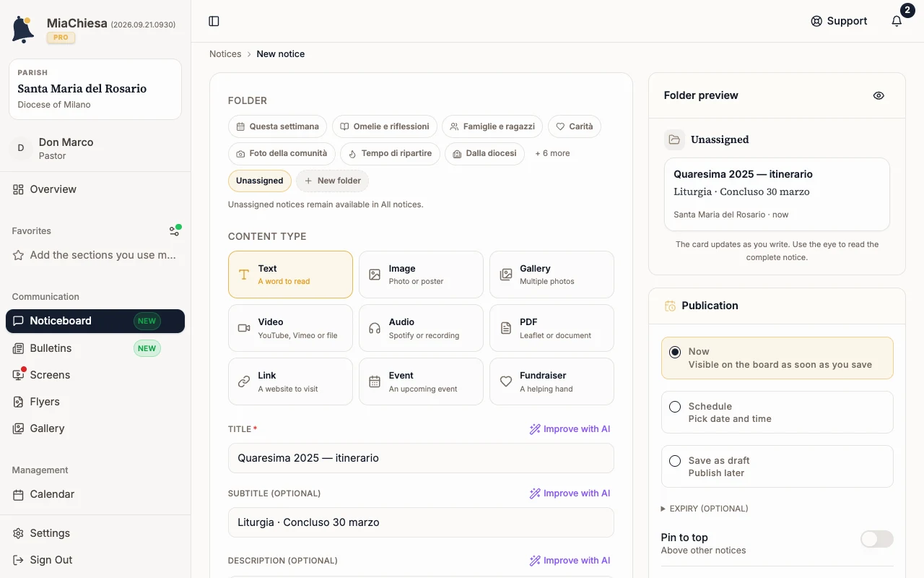
Task: Open the Overview page
Action: click(x=95, y=189)
